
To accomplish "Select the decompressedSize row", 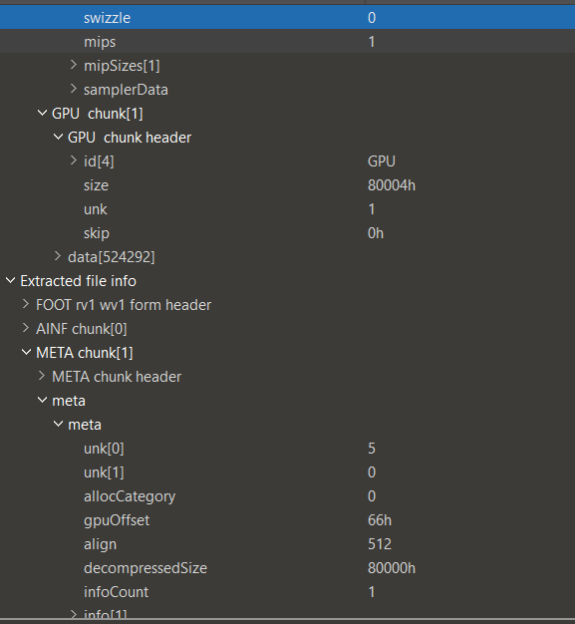I will click(x=287, y=568).
